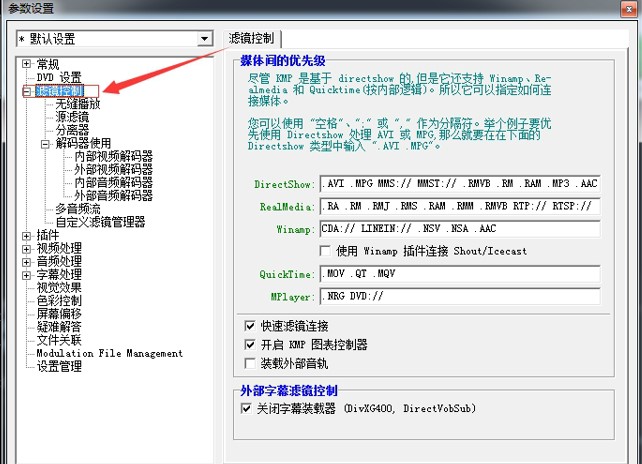Click the QuickTime extensions input field
The width and height of the screenshot is (642, 464).
click(x=460, y=274)
